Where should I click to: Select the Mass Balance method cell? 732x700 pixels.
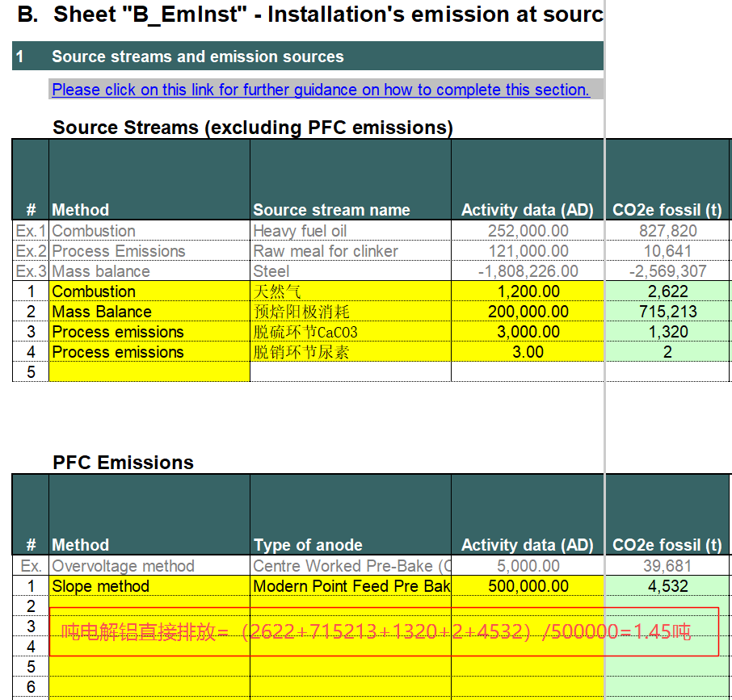tap(149, 312)
